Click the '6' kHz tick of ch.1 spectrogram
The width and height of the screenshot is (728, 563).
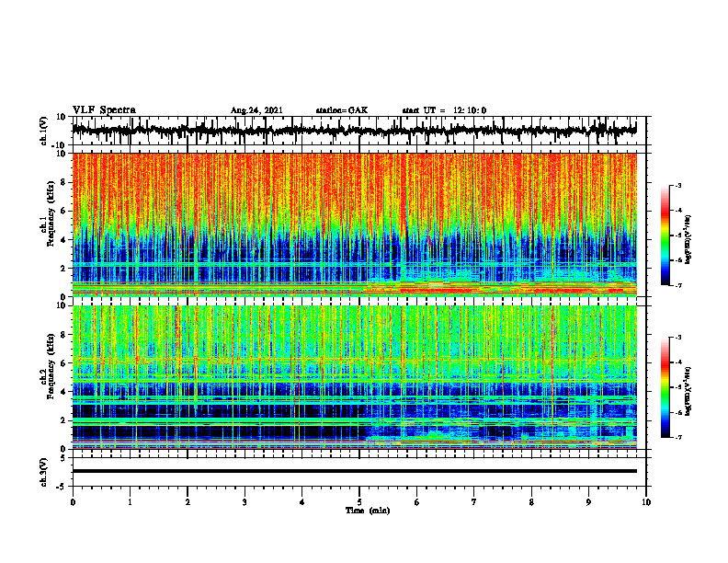point(63,211)
